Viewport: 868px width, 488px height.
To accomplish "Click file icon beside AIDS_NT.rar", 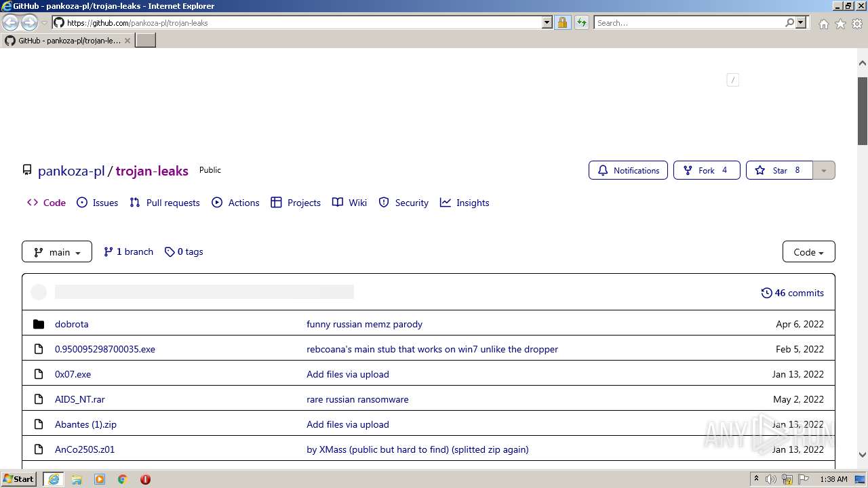I will point(39,399).
